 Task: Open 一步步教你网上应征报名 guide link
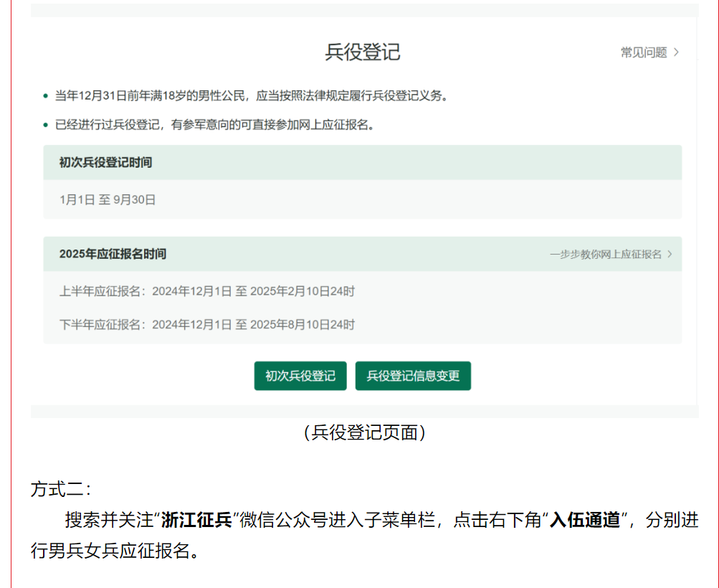tap(606, 254)
